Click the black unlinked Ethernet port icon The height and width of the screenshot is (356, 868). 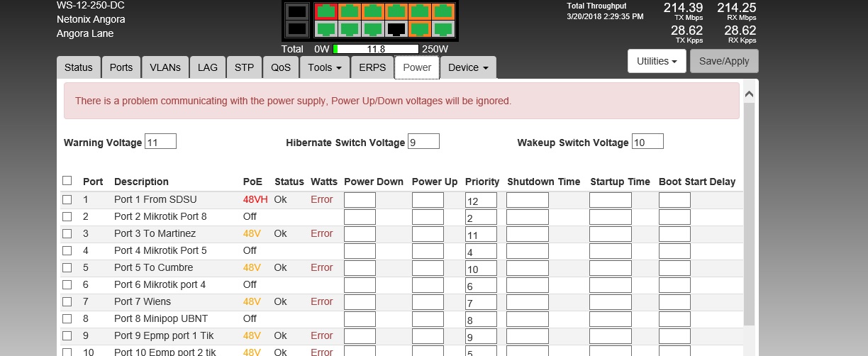tap(396, 29)
